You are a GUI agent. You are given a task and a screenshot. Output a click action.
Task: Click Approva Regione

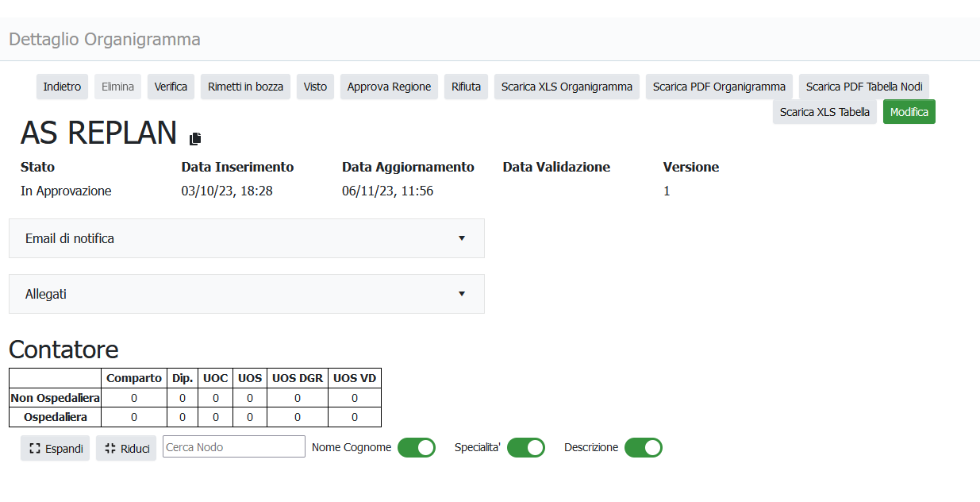389,87
